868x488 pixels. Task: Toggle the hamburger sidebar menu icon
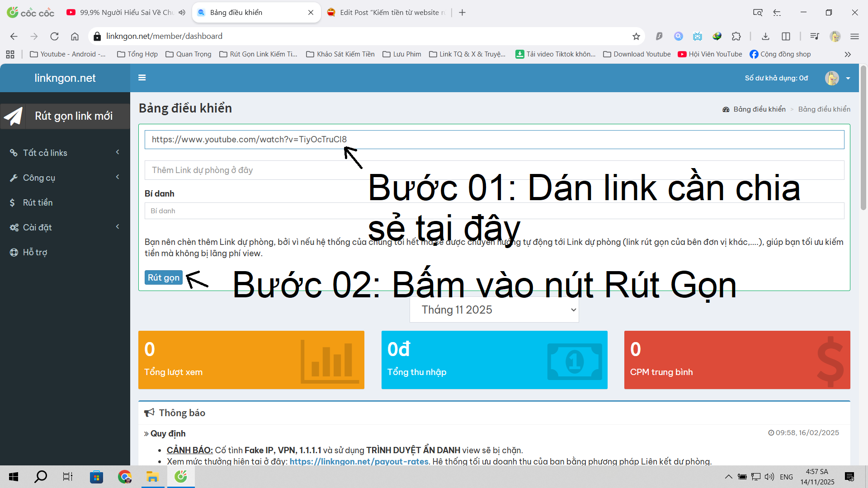(142, 78)
